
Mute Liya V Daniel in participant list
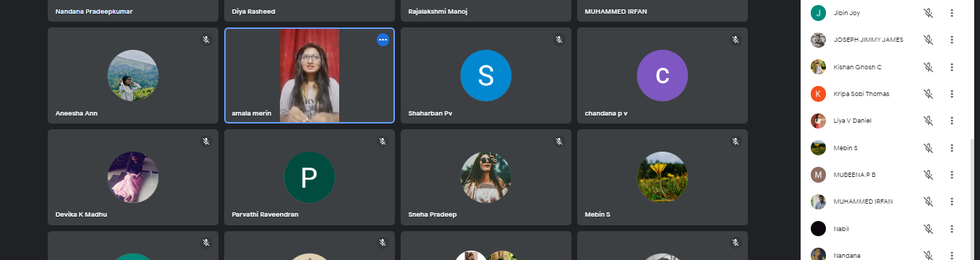(928, 121)
